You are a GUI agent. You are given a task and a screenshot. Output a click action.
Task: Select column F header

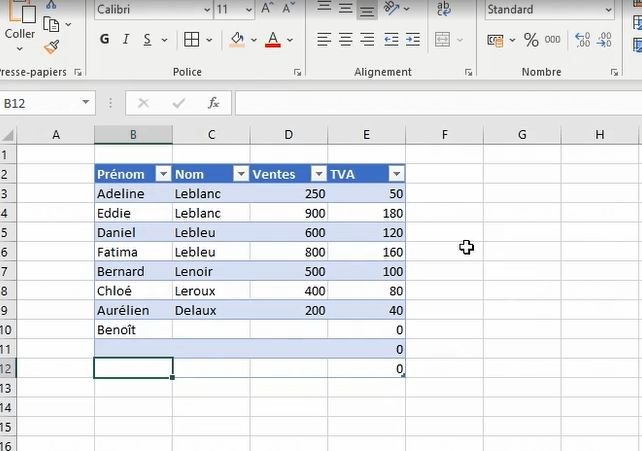445,135
